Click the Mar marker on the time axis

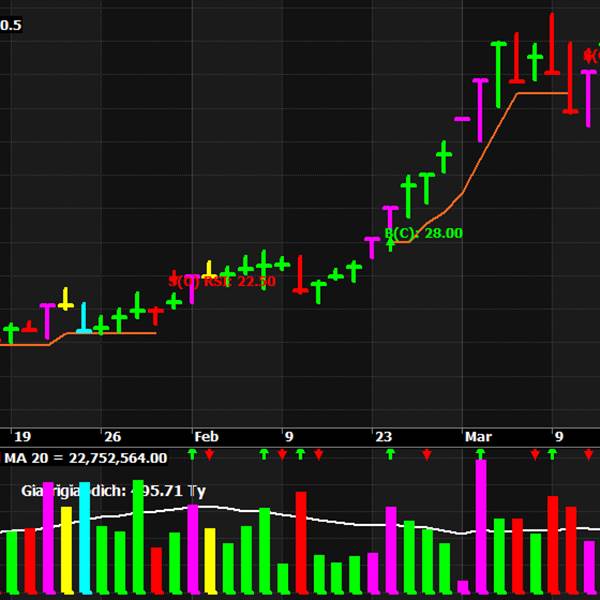(478, 437)
